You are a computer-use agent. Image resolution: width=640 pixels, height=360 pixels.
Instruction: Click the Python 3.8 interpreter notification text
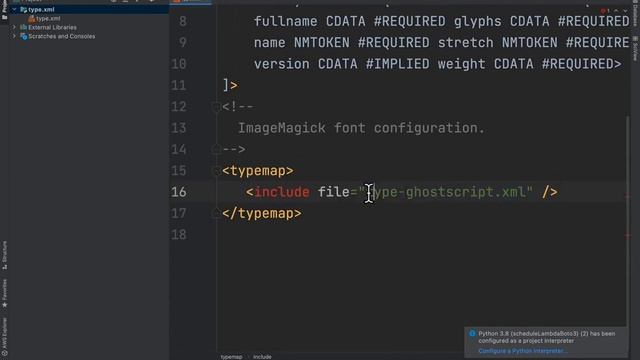pyautogui.click(x=547, y=337)
